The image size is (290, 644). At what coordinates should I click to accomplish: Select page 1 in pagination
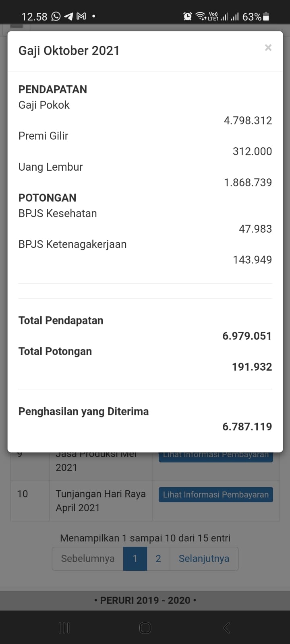point(135,559)
